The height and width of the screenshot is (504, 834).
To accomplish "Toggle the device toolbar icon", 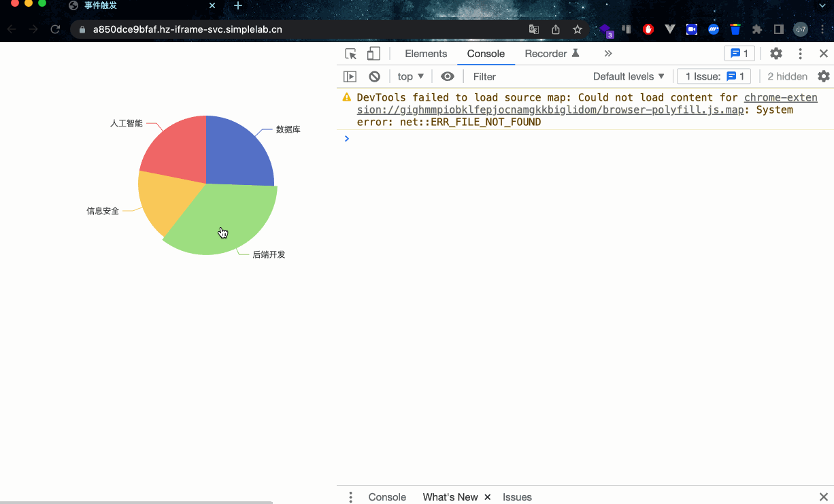I will (373, 54).
